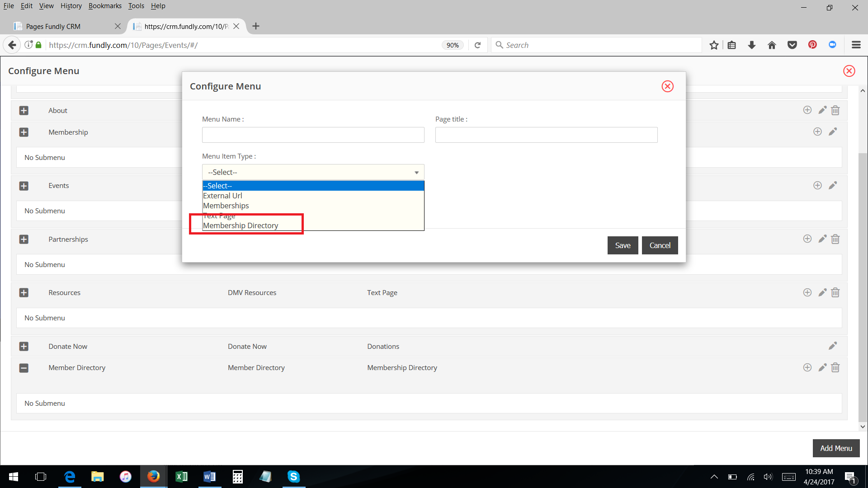Close the background Configure Menu panel
The width and height of the screenshot is (868, 488).
coord(849,71)
